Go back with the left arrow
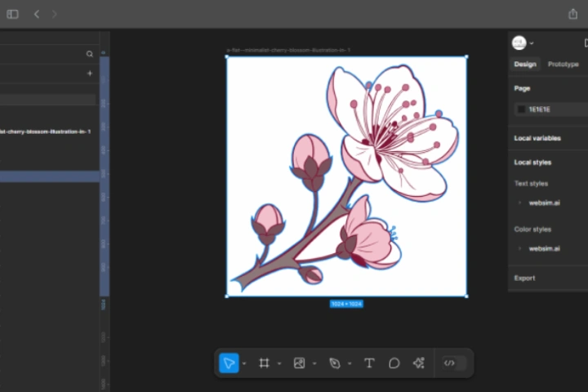The height and width of the screenshot is (392, 588). click(37, 14)
